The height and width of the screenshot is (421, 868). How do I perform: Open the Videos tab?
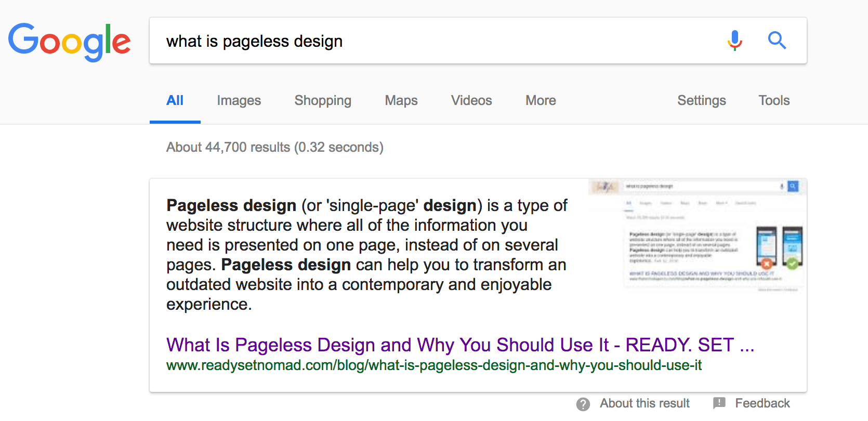point(471,101)
